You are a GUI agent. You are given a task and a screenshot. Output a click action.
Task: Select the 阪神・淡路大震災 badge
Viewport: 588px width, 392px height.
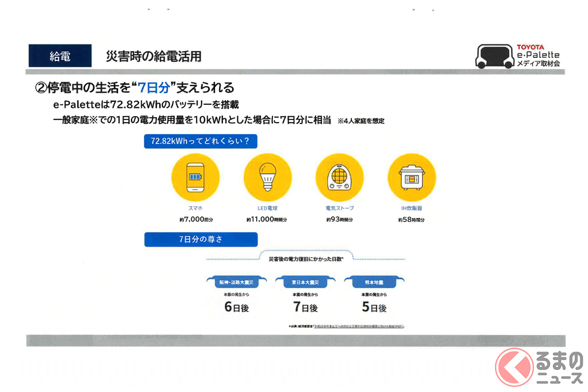click(x=237, y=282)
